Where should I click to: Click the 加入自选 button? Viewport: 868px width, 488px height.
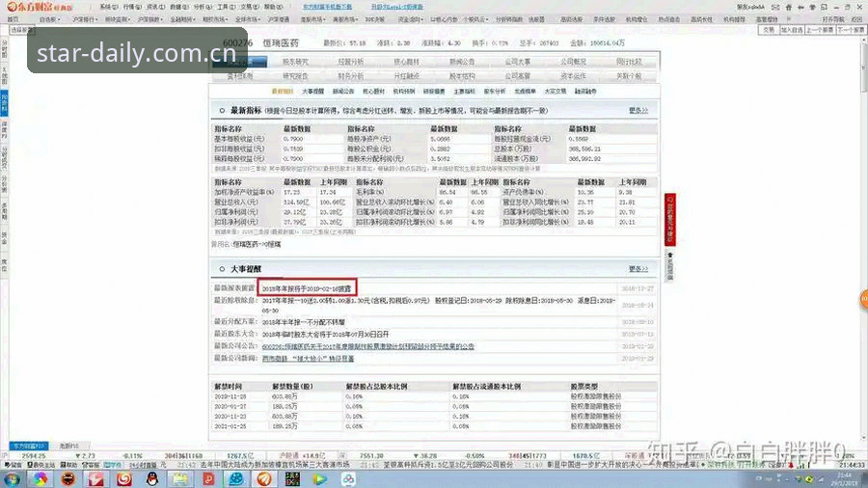click(x=791, y=30)
